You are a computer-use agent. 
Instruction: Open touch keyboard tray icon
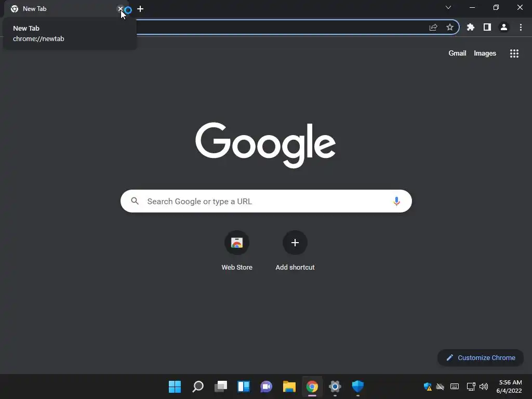point(454,387)
